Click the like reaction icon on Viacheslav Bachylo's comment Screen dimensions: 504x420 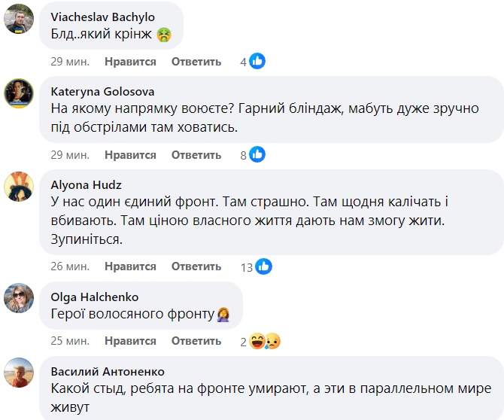click(257, 62)
